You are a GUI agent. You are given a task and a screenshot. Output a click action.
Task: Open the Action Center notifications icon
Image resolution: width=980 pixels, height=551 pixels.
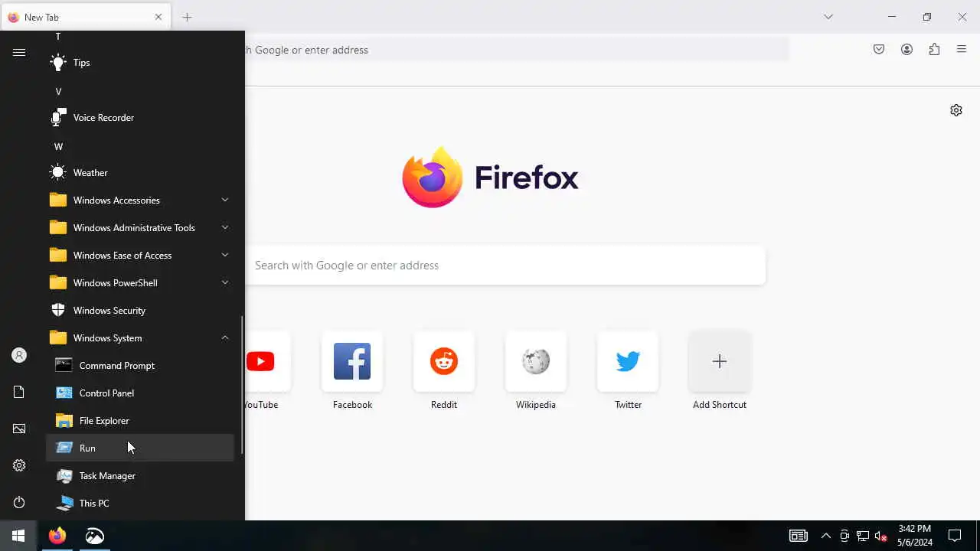tap(955, 536)
